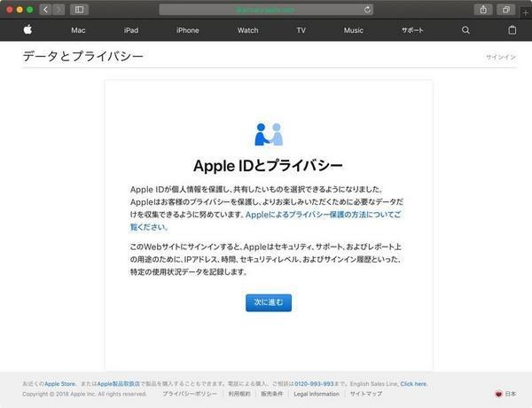Click the red close window button
This screenshot has width=532, height=408.
pyautogui.click(x=10, y=10)
